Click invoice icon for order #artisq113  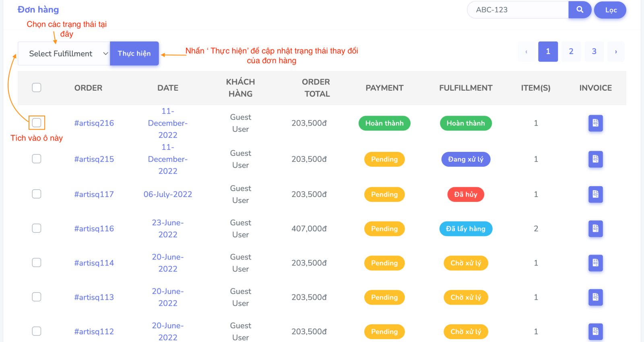point(595,297)
